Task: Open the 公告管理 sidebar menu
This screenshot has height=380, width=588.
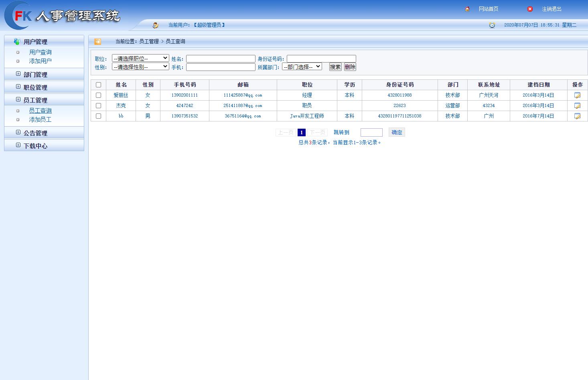Action: (x=35, y=133)
